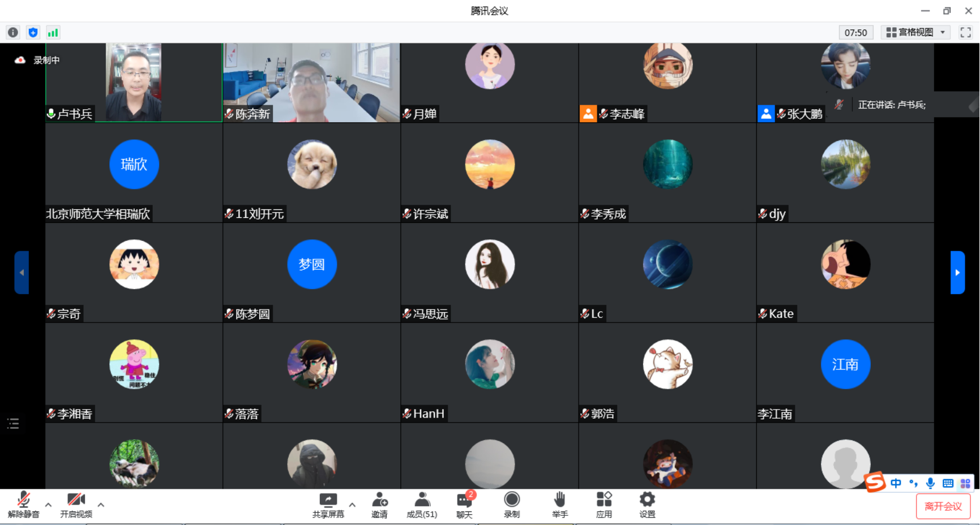Open the Chat (聊天) panel

coord(464,505)
